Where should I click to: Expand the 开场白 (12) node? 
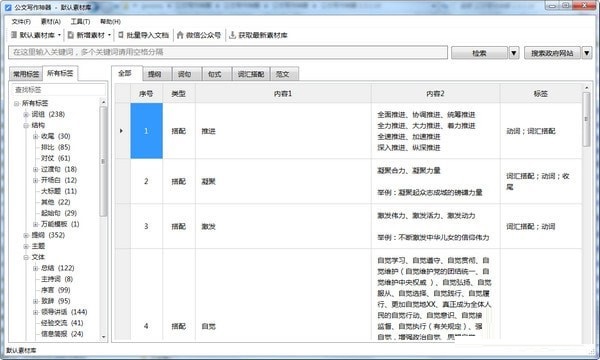[36, 180]
